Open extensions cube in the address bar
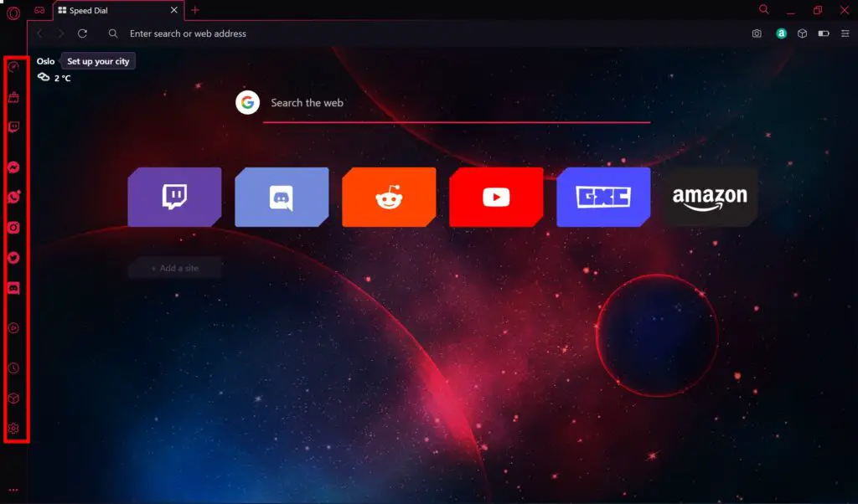858x504 pixels. click(802, 33)
